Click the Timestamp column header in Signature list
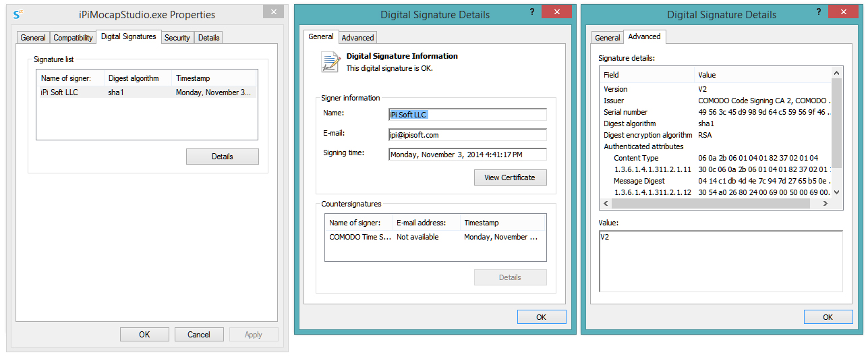 tap(214, 78)
